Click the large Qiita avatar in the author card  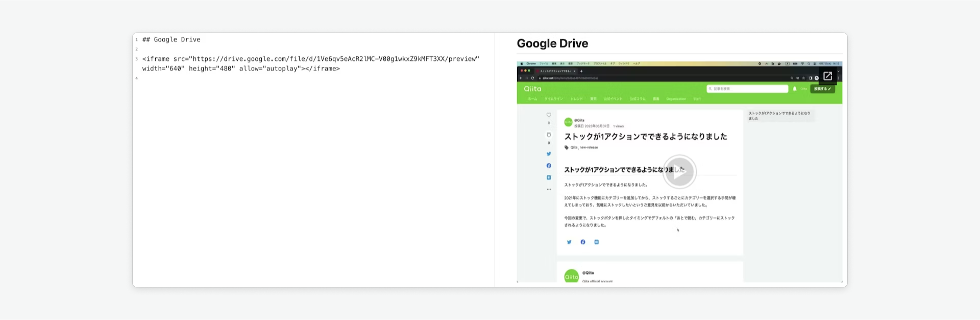[572, 276]
